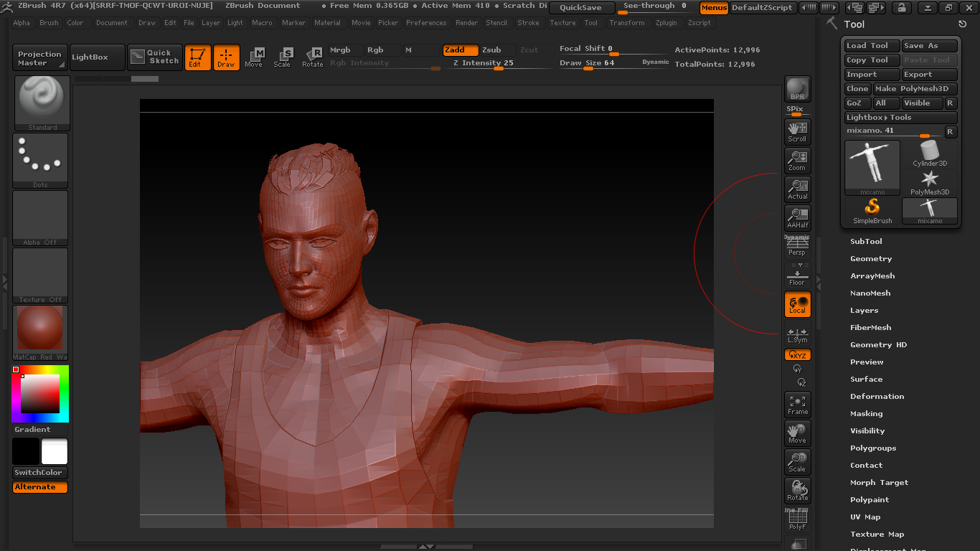Expand the Deformation section
Screen dimensions: 980x551
(877, 397)
